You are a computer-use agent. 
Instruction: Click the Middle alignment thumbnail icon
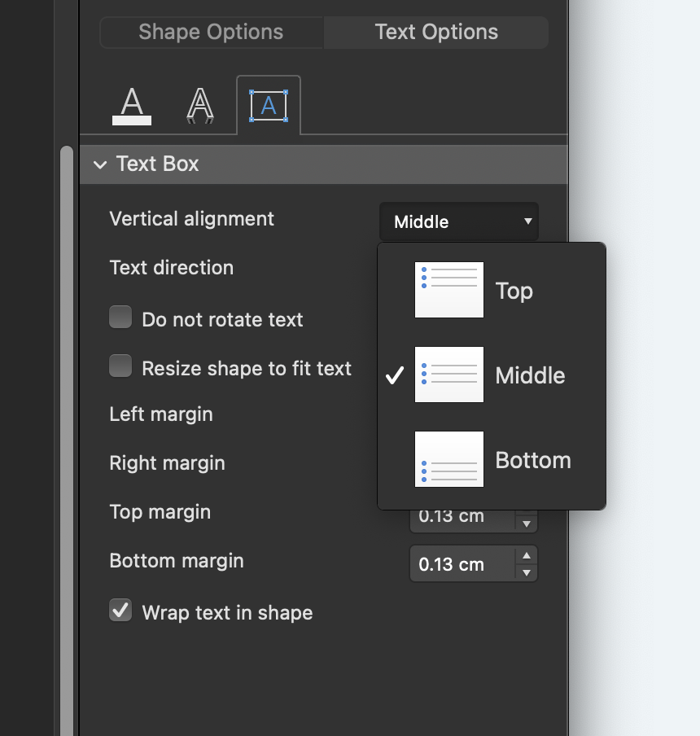[449, 375]
